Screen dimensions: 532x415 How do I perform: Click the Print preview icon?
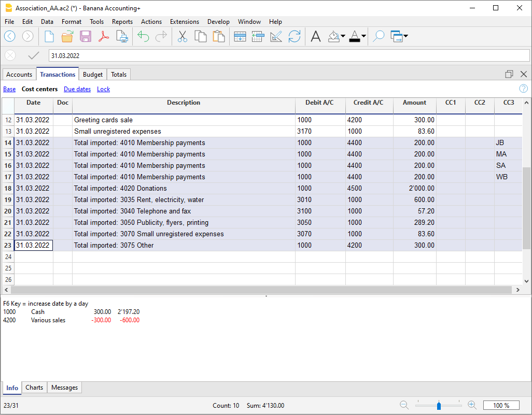click(122, 36)
